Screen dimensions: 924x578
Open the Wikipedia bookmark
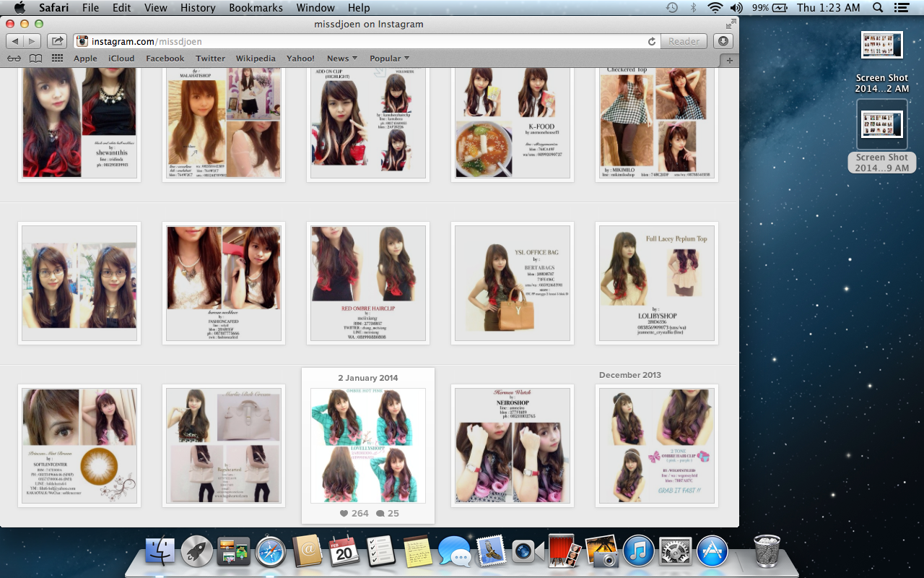256,59
